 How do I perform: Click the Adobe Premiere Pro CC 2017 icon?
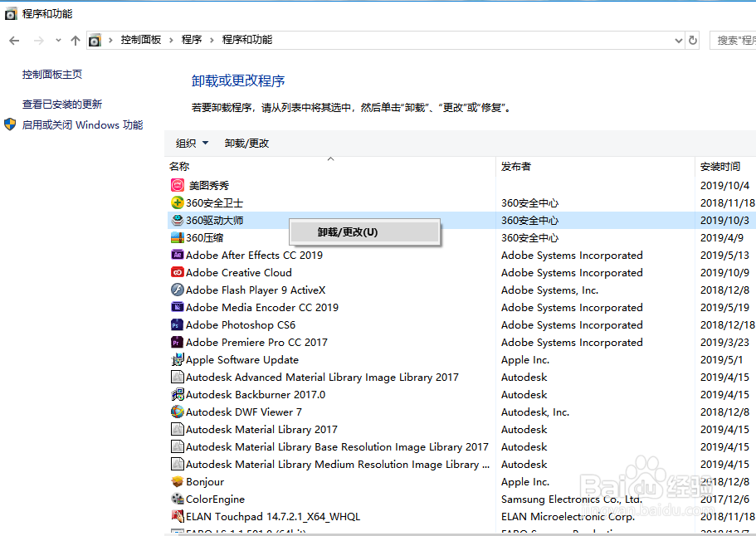[178, 342]
